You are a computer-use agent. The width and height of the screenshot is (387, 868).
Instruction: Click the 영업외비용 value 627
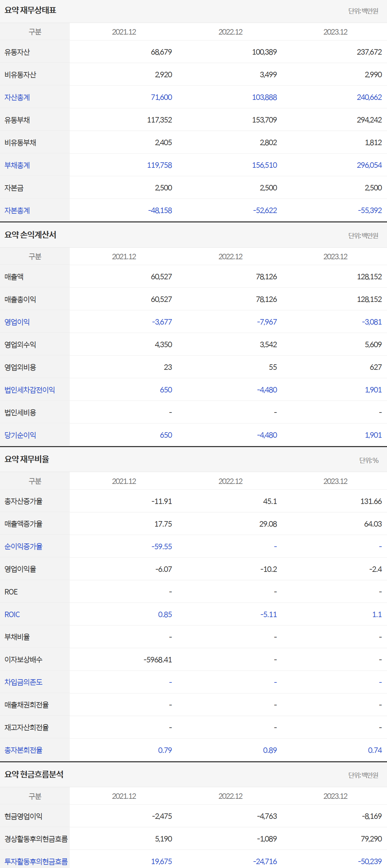tap(376, 367)
